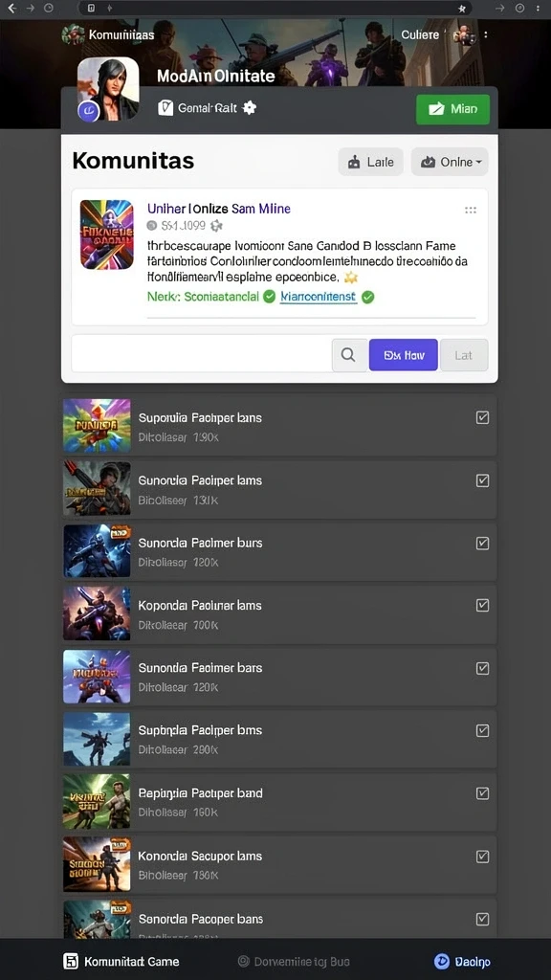551x980 pixels.
Task: Open the header vertical dots menu
Action: coord(485,35)
